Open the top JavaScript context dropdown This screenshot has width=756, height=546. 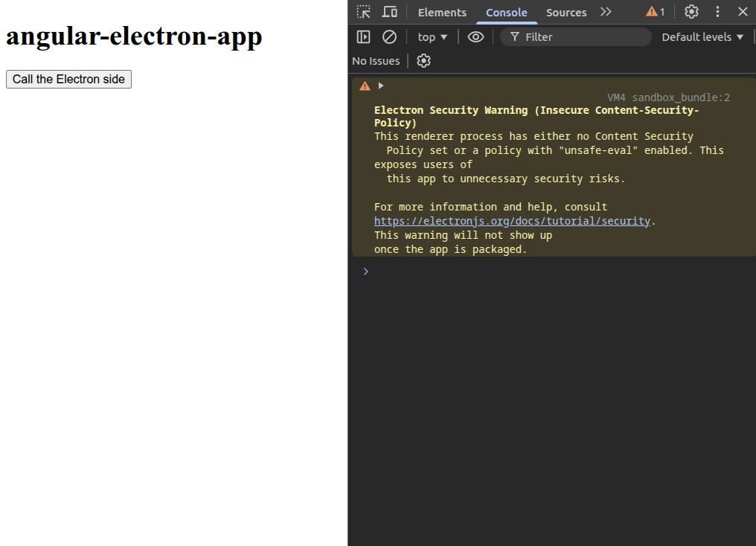(x=432, y=37)
